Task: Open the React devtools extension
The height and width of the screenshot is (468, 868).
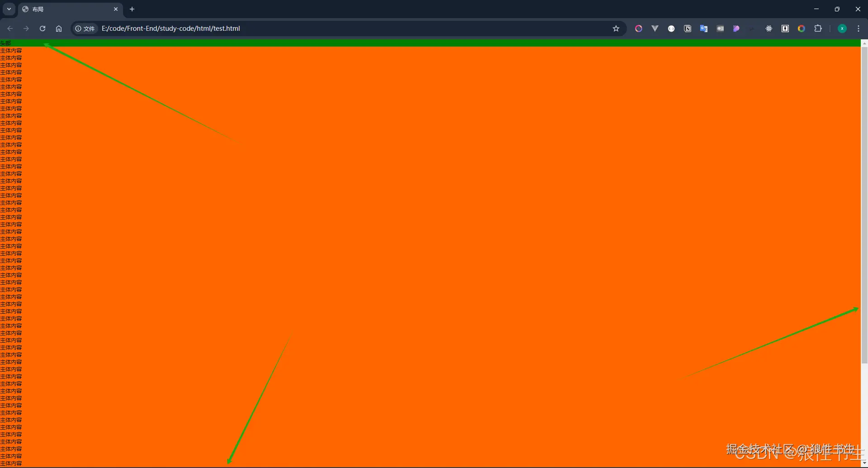Action: point(769,29)
